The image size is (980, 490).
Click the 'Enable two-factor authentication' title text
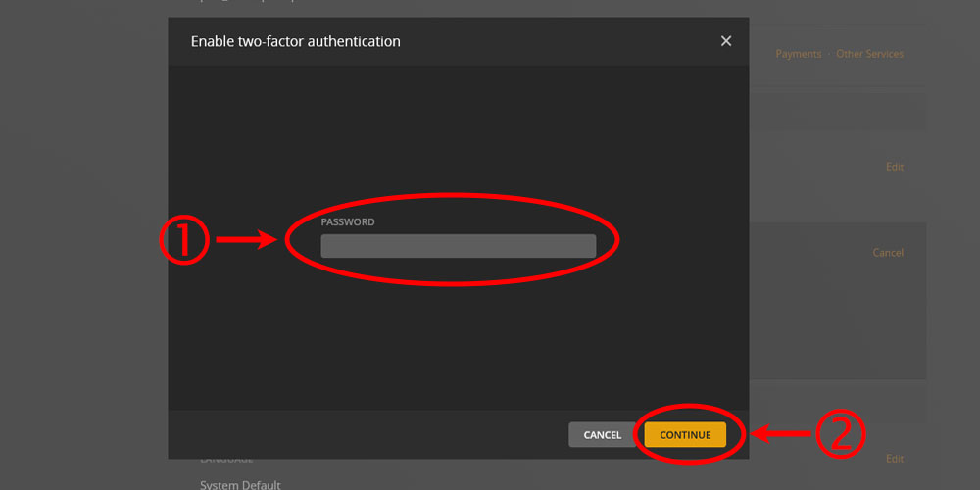296,41
